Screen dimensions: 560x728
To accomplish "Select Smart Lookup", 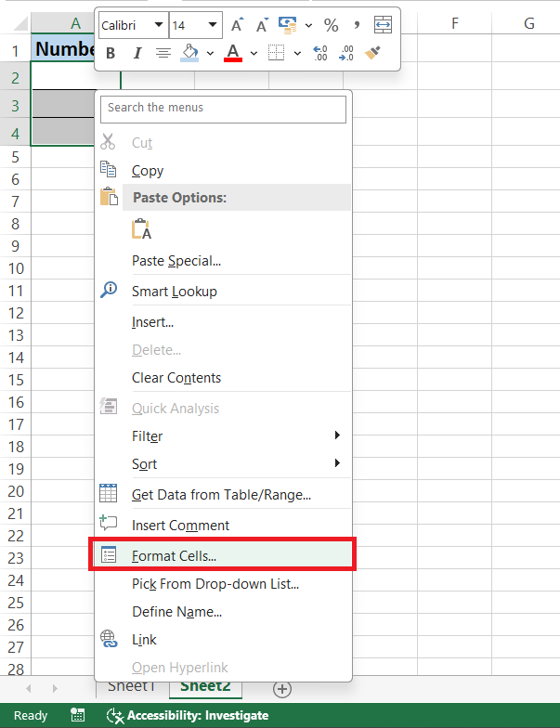I will [223, 292].
